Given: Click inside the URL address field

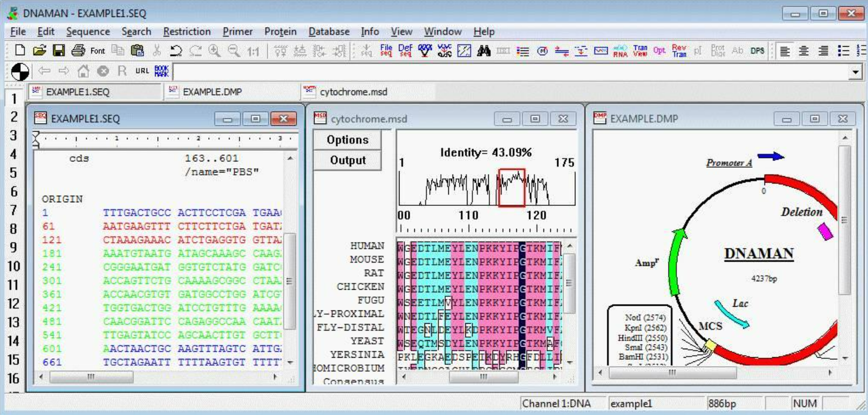Looking at the screenshot, I should tap(511, 72).
